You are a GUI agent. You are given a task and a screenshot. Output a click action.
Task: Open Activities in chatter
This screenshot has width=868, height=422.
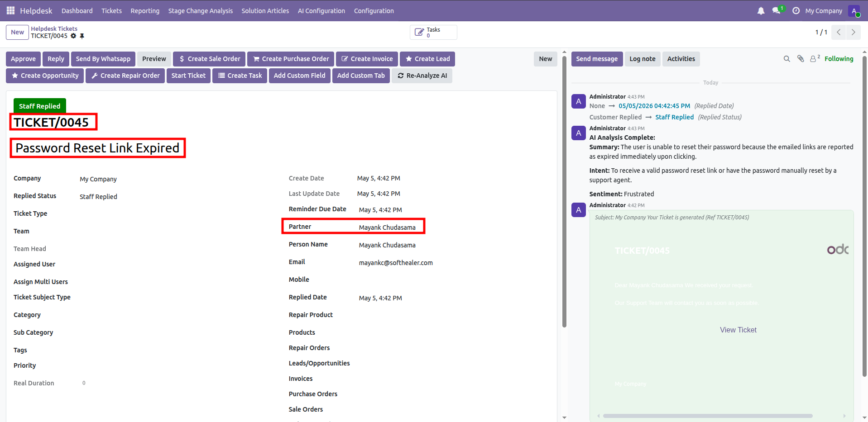coord(681,59)
